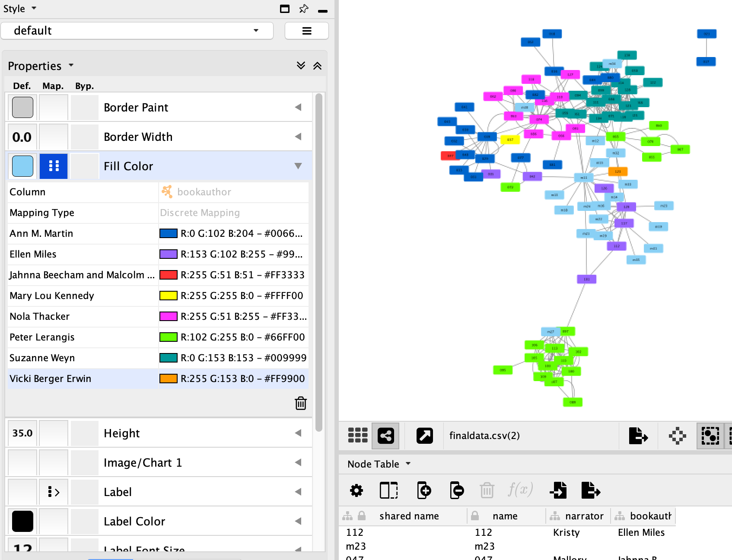Open the default style combo box
The height and width of the screenshot is (560, 732).
click(137, 31)
